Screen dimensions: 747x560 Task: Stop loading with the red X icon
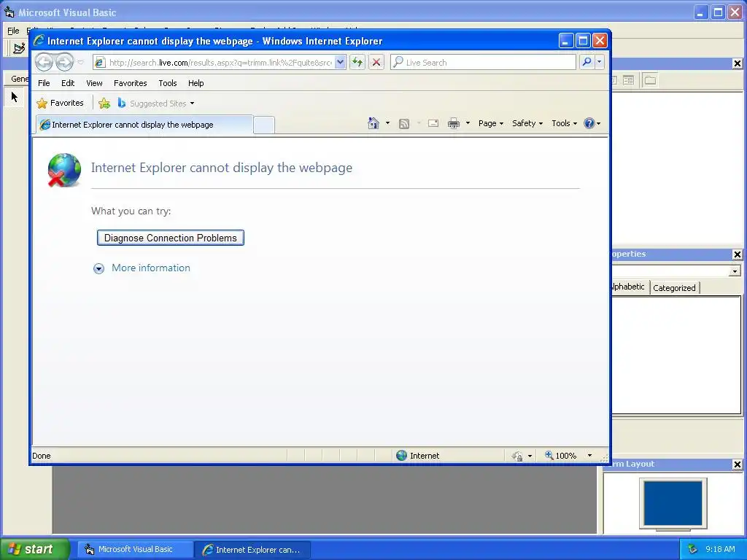point(376,63)
